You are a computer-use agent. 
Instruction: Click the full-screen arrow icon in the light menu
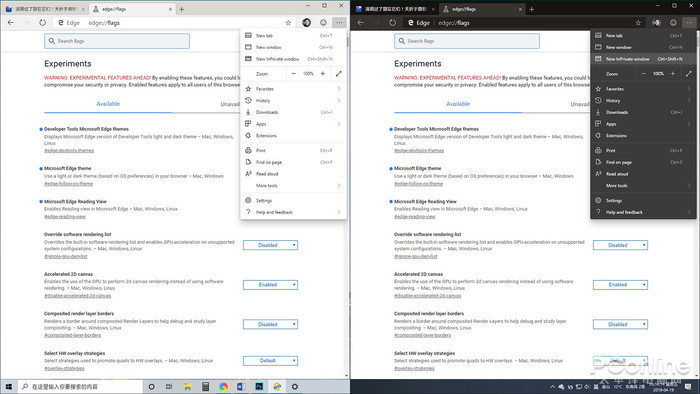click(338, 74)
